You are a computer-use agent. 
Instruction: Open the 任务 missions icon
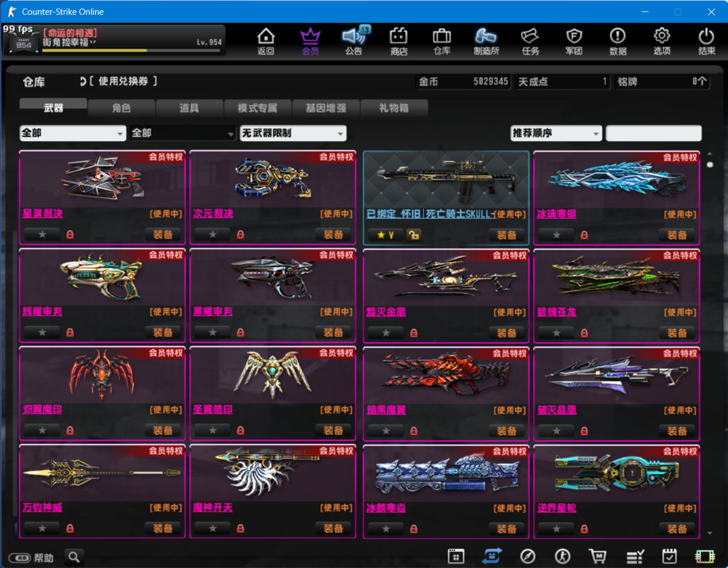click(x=530, y=41)
